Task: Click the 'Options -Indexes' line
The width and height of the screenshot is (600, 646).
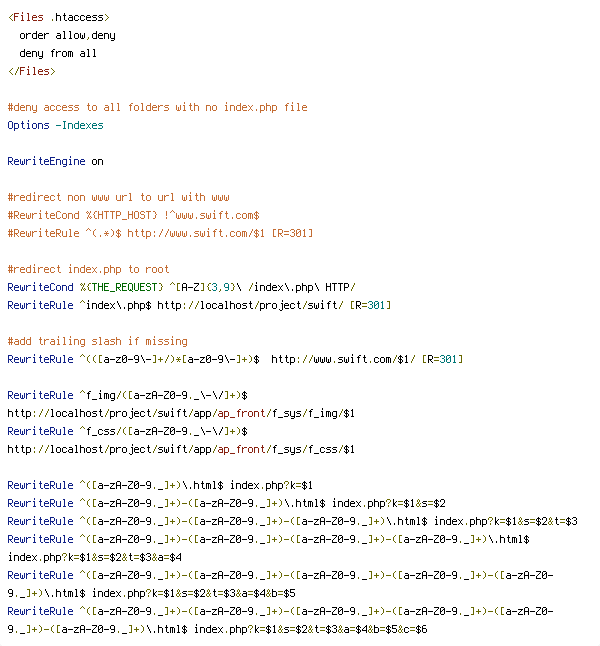Action: [x=55, y=125]
